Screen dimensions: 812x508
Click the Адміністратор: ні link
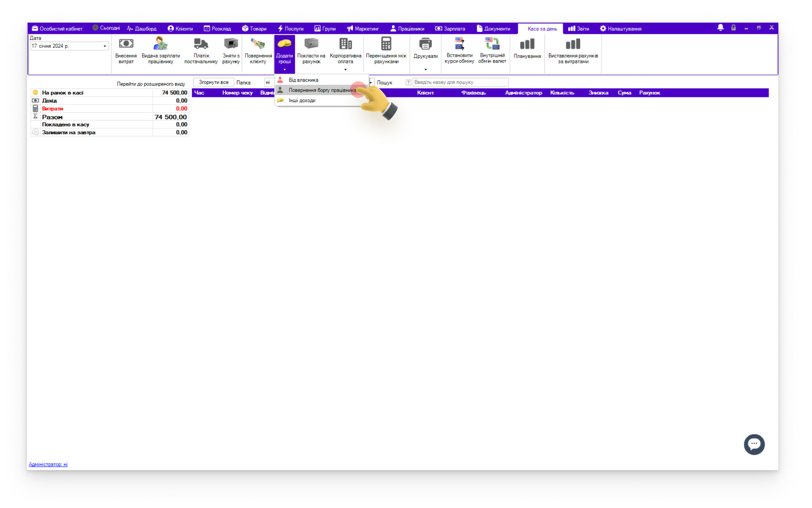tap(48, 464)
